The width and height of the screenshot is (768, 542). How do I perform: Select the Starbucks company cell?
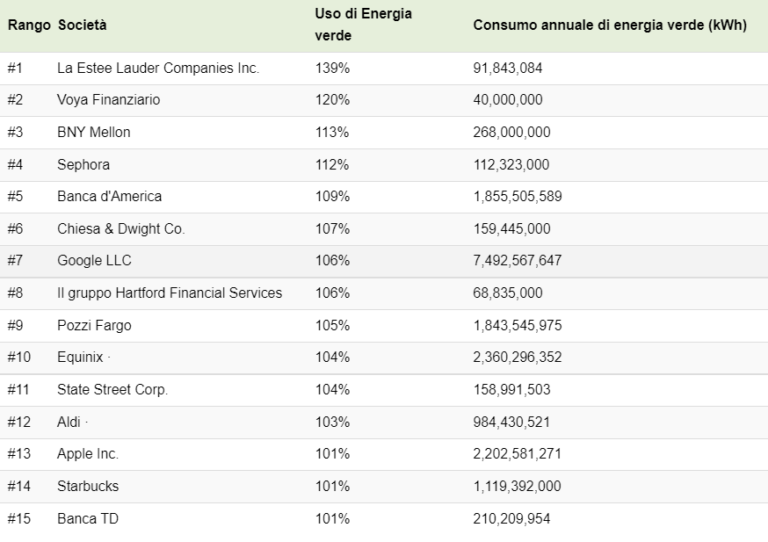pyautogui.click(x=88, y=486)
